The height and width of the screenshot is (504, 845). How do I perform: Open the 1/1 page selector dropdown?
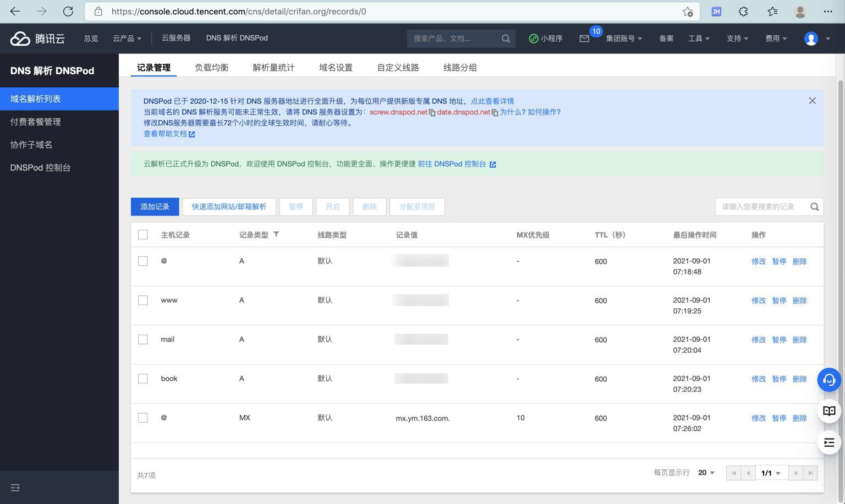(x=771, y=473)
